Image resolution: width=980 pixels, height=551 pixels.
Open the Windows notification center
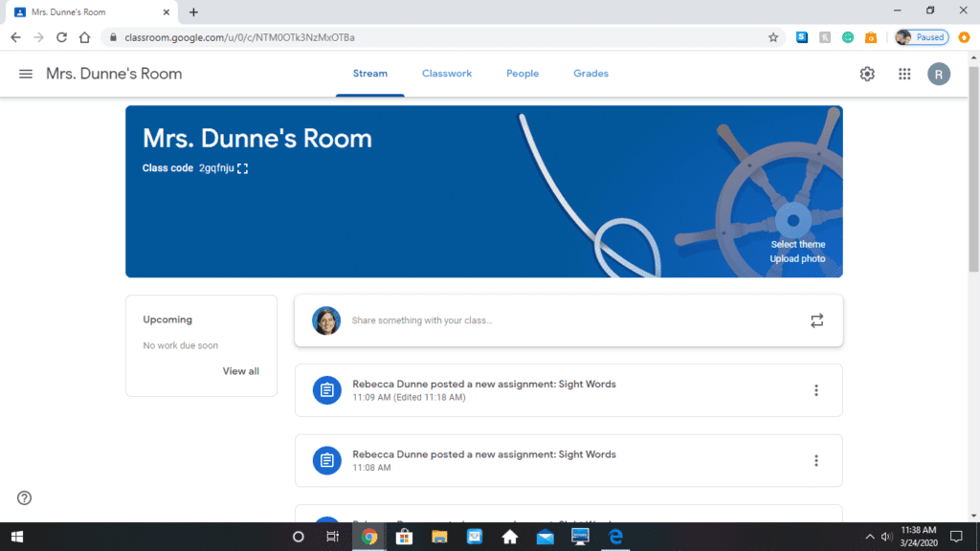point(956,537)
